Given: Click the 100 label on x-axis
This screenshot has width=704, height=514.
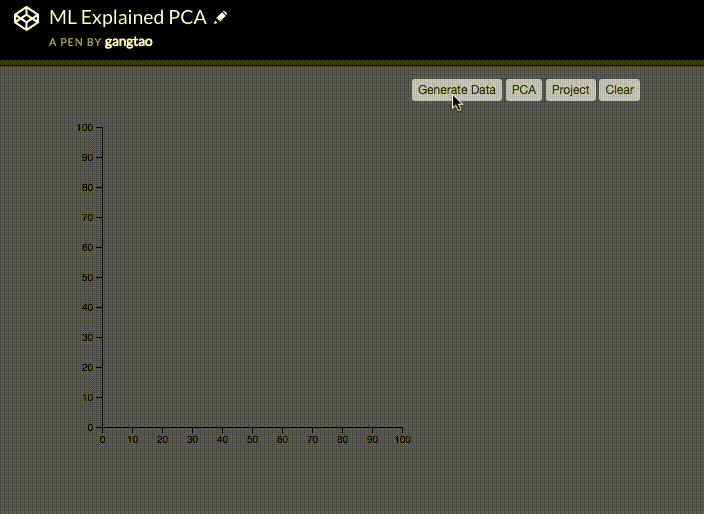Looking at the screenshot, I should click(402, 439).
